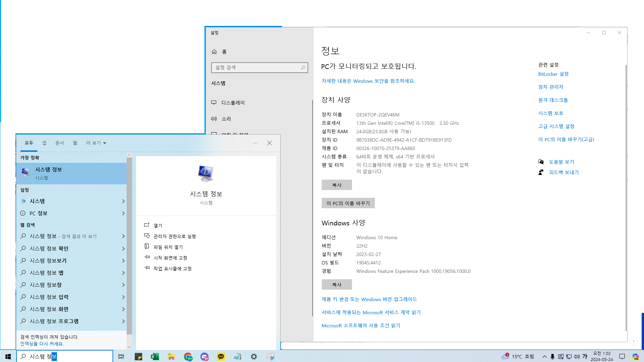Select the 문서 search tab
The image size is (644, 362).
point(60,143)
